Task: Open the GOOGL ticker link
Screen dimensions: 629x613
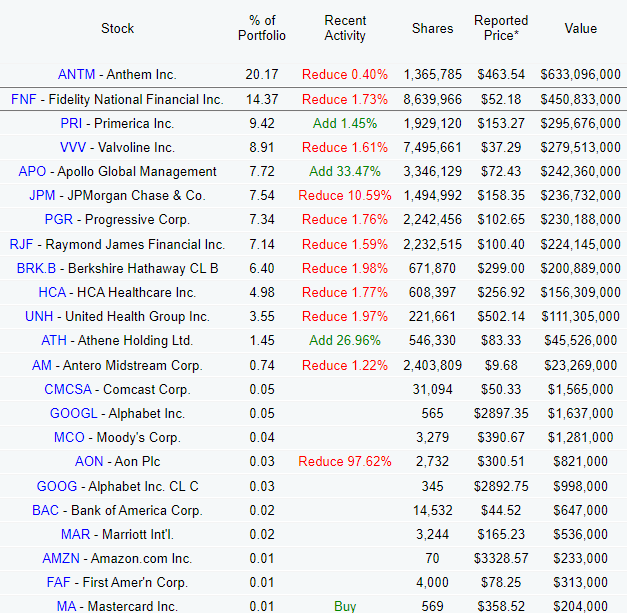Action: click(73, 414)
